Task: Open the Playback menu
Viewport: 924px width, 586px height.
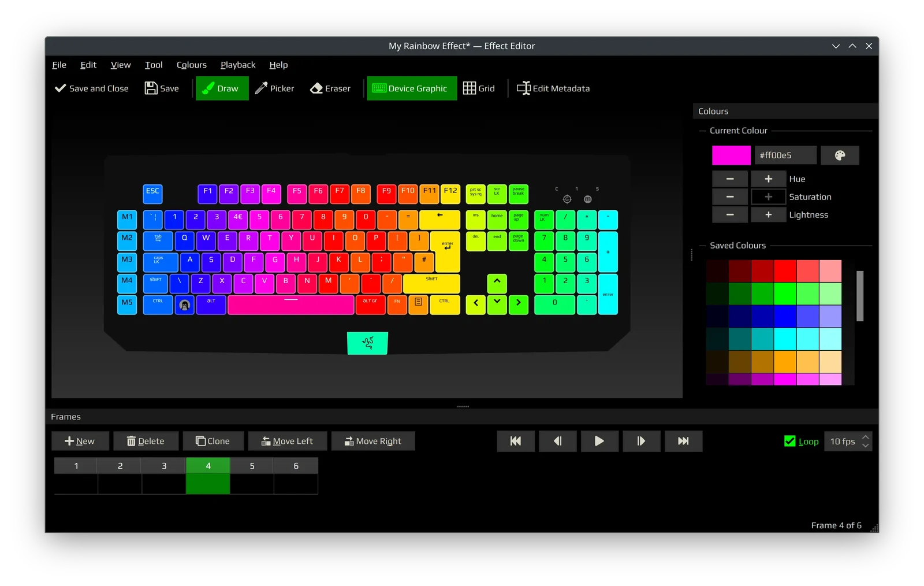Action: click(238, 65)
